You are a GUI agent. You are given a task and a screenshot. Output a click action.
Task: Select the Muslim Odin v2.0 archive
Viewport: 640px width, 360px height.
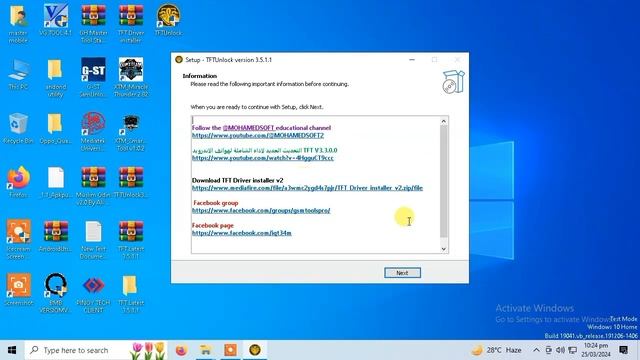click(x=93, y=186)
